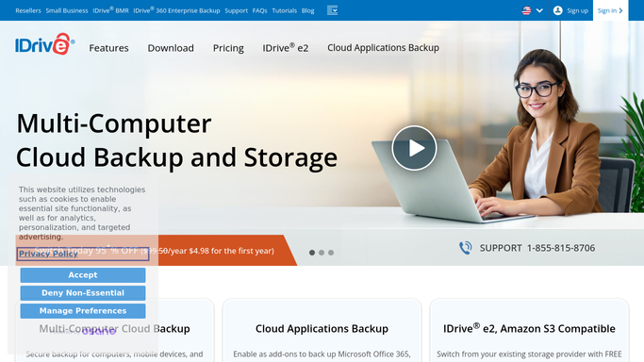Click Deny Non-Essential cookies button
Screen dimensions: 644x362
point(83,293)
